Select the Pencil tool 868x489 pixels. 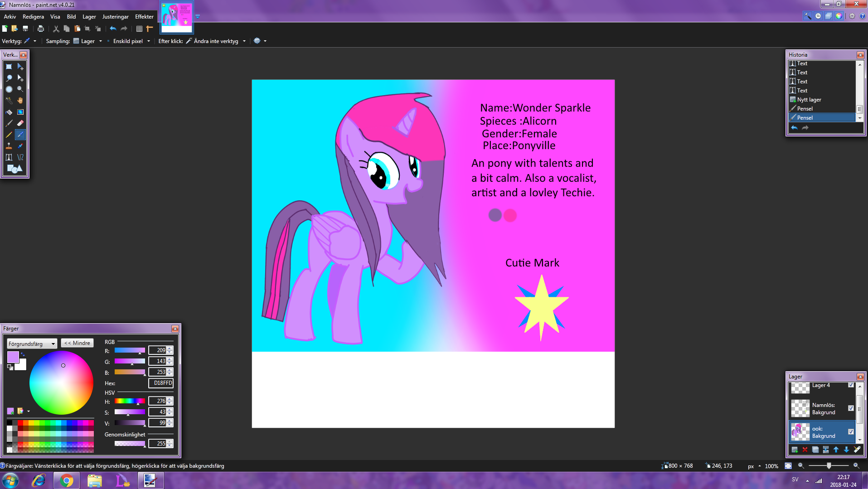tap(9, 135)
